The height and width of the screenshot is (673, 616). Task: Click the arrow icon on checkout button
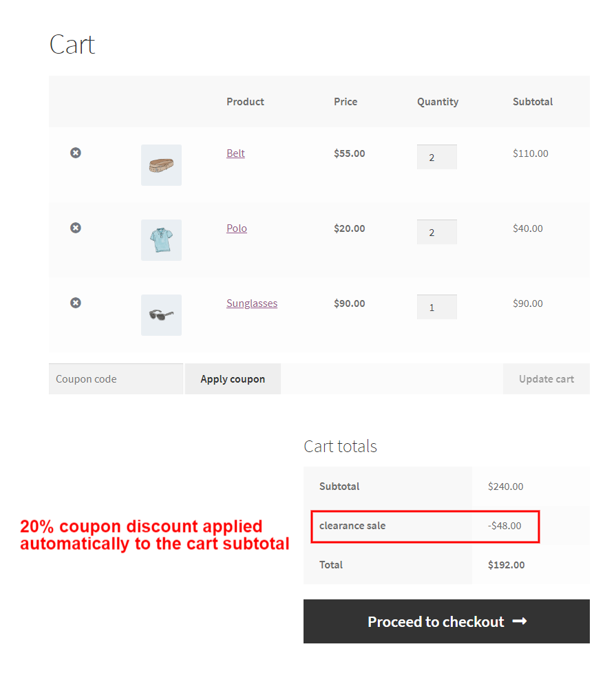(520, 621)
